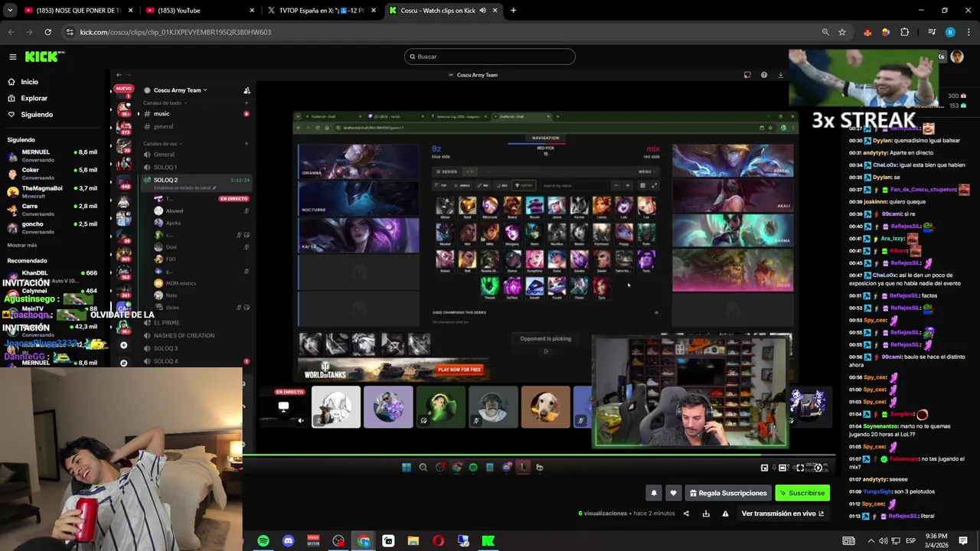Open Opera from the taskbar
Screen dimensions: 980x551
coord(438,541)
